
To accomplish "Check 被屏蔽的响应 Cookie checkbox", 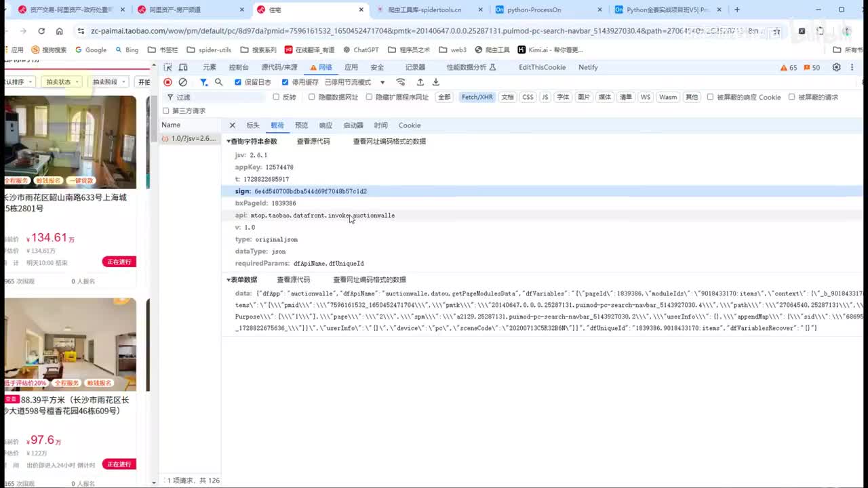I will [710, 97].
